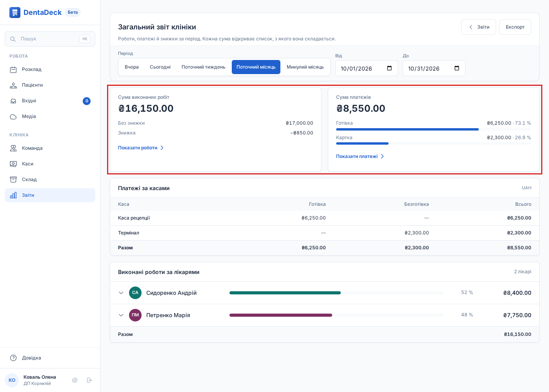The height and width of the screenshot is (392, 549).
Task: Click the cloud icon beside Медіа
Action: point(13,117)
